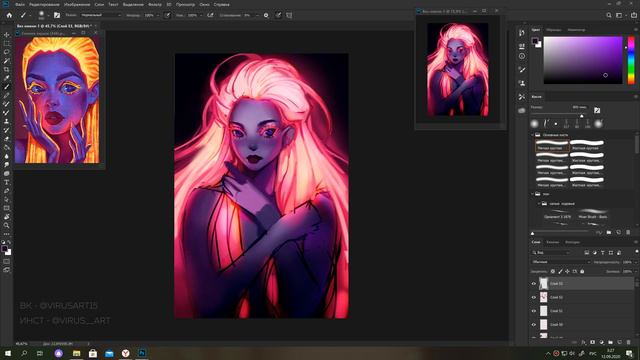The width and height of the screenshot is (640, 360).
Task: Hide layer Слой 52
Action: coord(533,297)
